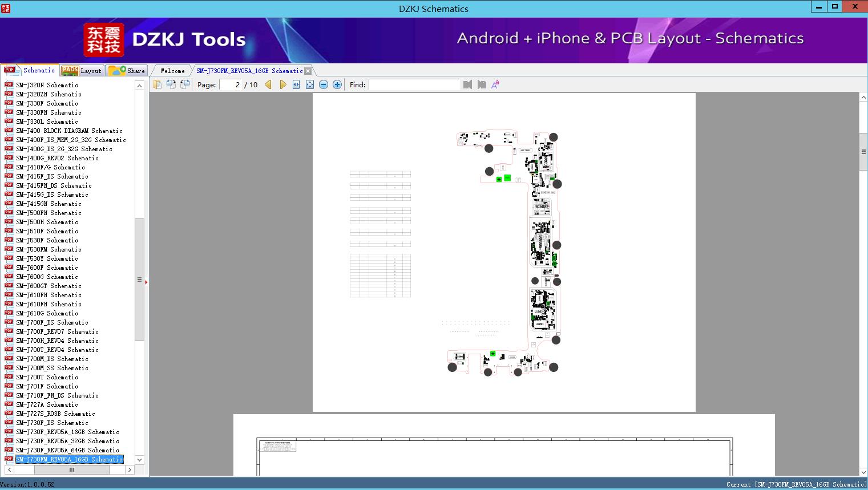Click down arrow of document viewer scrollbar
Screen dimensions: 868x490
(863, 472)
